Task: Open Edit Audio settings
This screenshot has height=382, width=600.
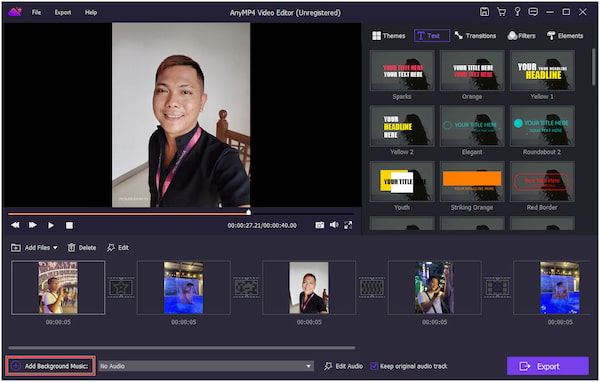Action: coord(343,366)
